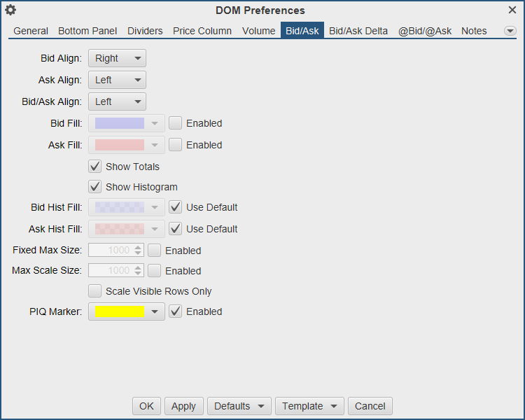Switch to the Price Column tab
525x420 pixels.
tap(202, 31)
